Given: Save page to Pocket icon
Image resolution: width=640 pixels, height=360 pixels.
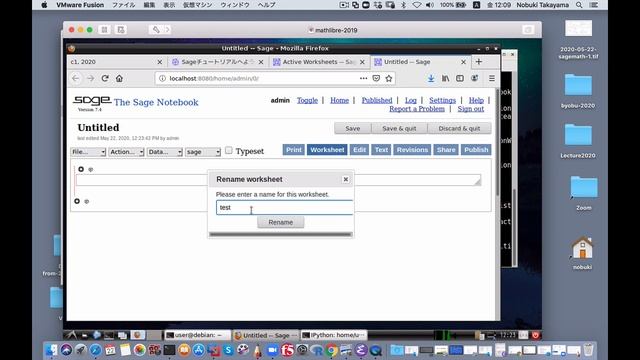Looking at the screenshot, I should [376, 78].
